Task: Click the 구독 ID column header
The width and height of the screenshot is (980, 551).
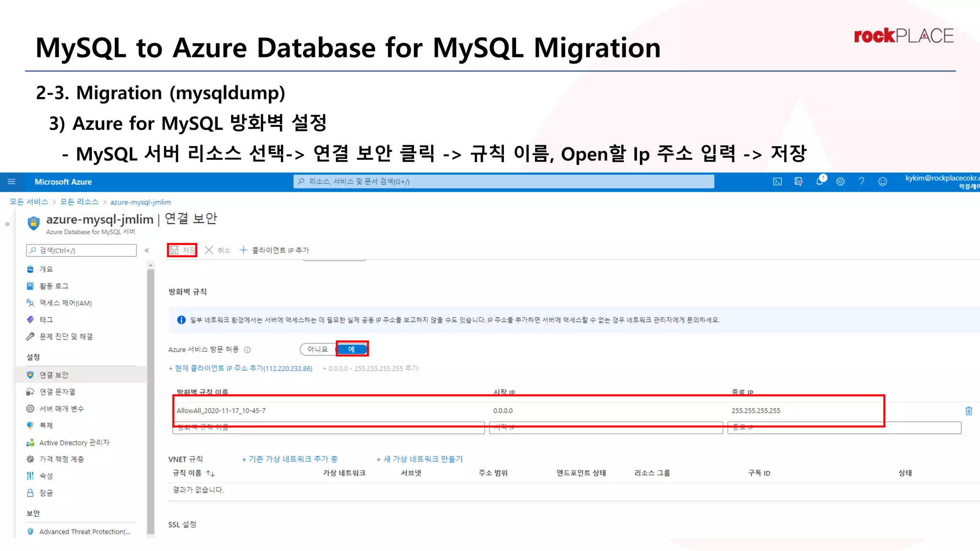Action: click(759, 473)
